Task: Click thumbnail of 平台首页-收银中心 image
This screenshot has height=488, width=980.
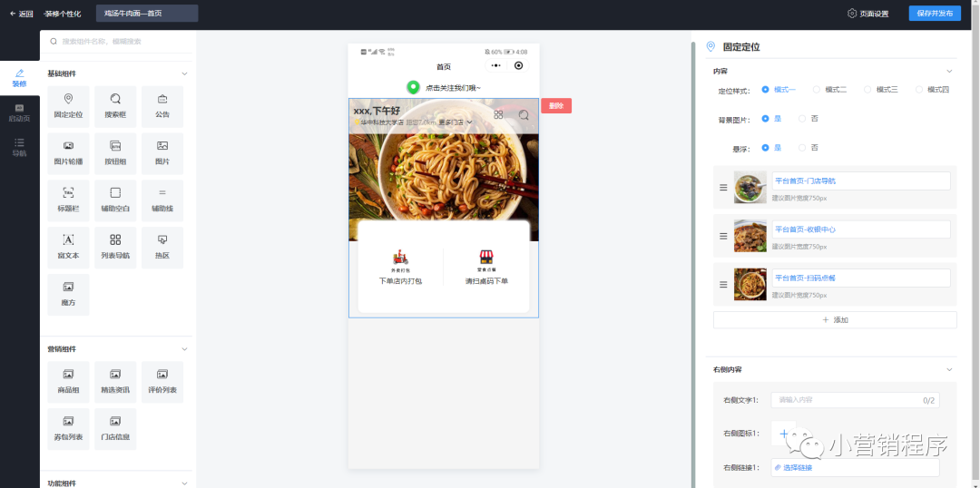Action: point(750,236)
